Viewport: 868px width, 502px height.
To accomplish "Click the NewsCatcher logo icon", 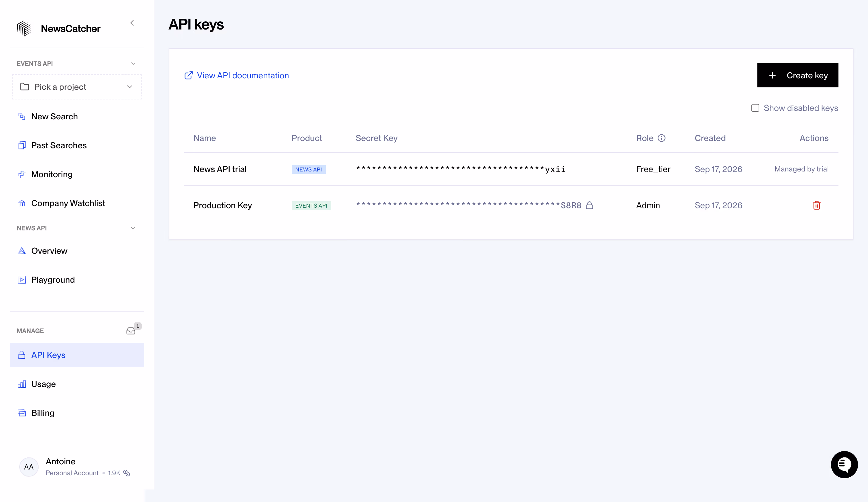I will click(x=24, y=28).
